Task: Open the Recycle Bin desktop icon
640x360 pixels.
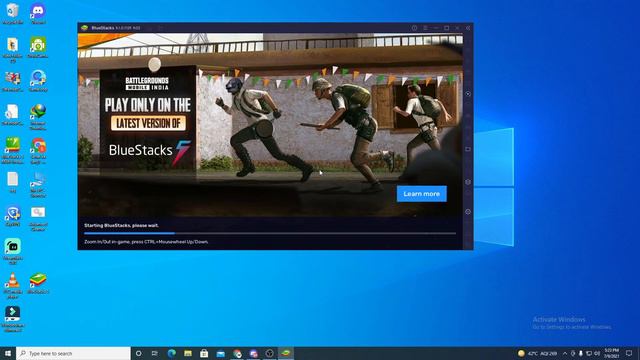Action: click(x=13, y=13)
